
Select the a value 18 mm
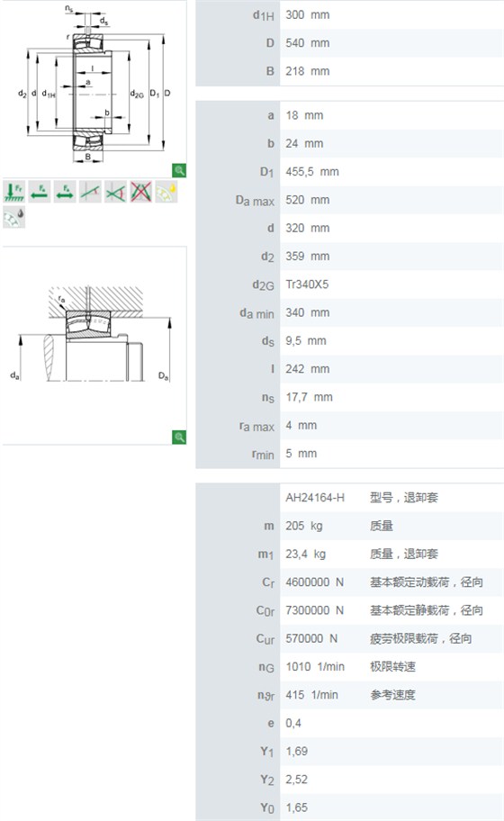304,115
